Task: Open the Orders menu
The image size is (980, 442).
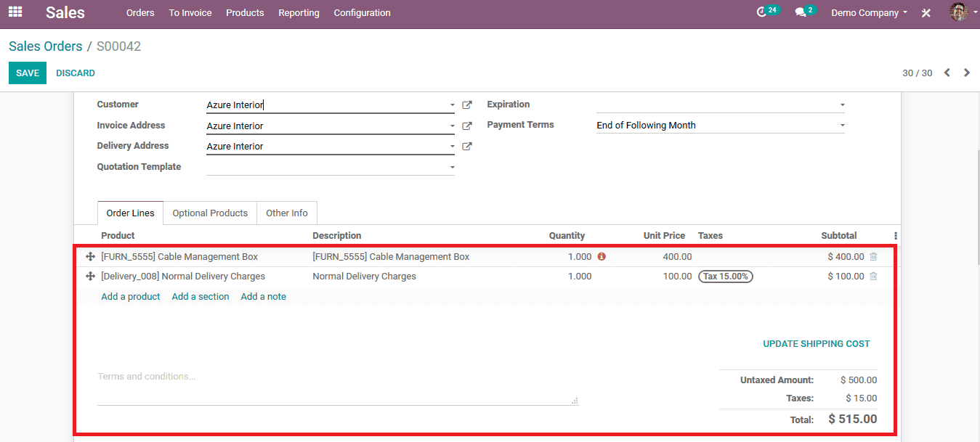Action: 140,12
